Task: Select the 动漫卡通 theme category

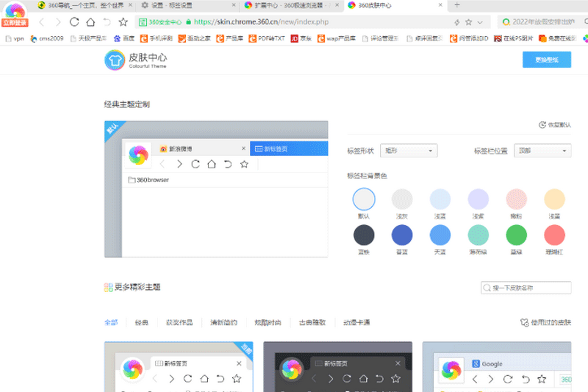Action: 356,322
